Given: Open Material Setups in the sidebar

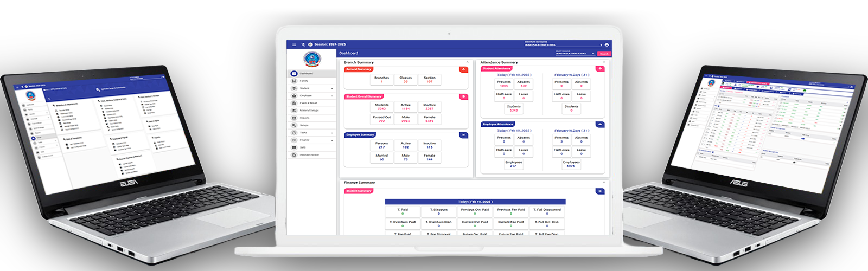Looking at the screenshot, I should coord(309,111).
